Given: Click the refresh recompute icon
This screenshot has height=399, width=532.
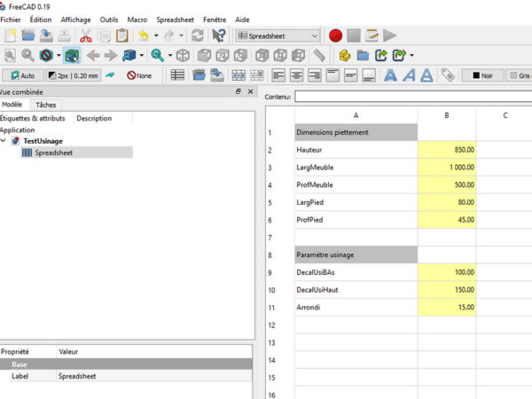Looking at the screenshot, I should tap(197, 36).
